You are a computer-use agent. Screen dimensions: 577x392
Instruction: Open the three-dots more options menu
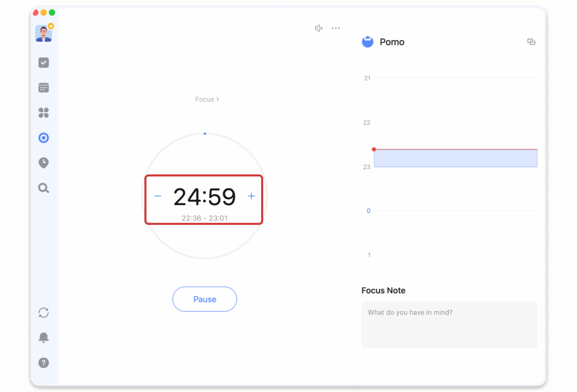click(x=336, y=28)
